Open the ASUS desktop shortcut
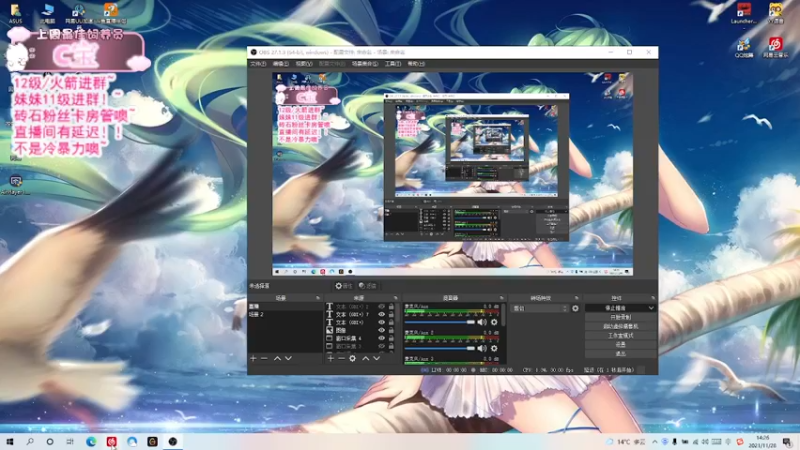 pyautogui.click(x=15, y=14)
